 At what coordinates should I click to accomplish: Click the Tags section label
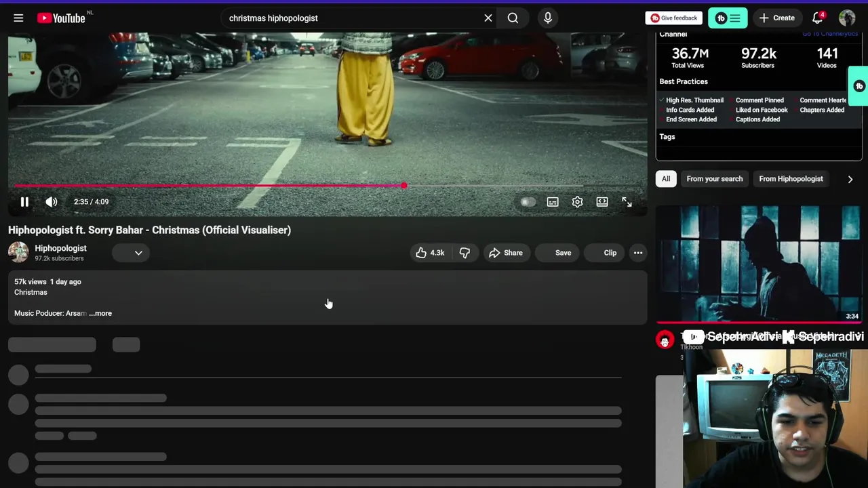[667, 137]
